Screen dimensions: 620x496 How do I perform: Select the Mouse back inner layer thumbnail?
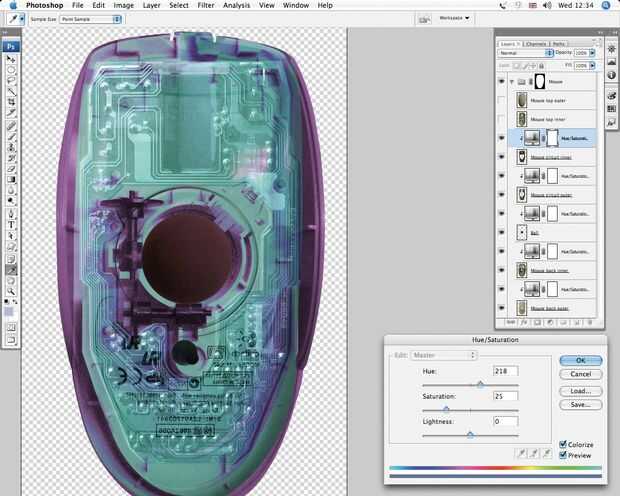pos(522,270)
